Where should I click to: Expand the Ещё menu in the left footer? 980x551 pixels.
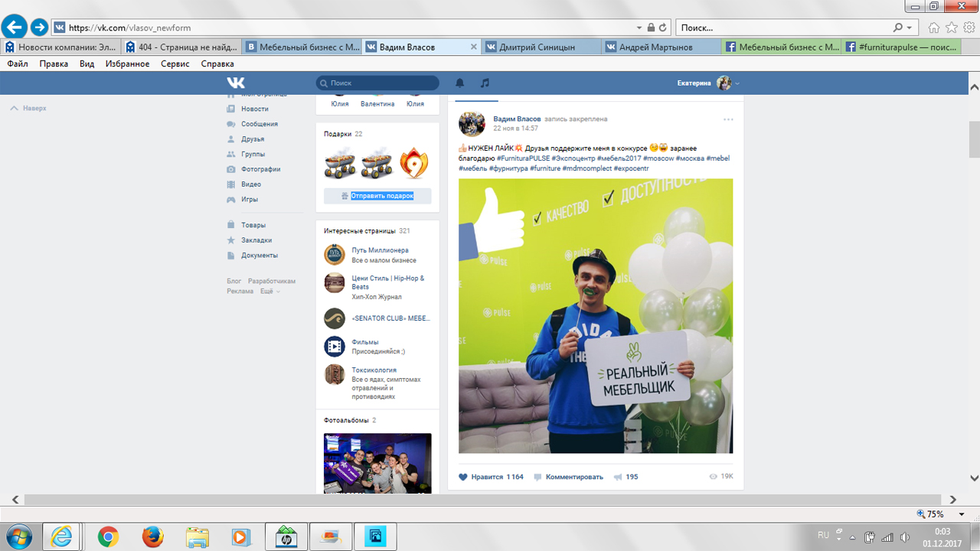coord(269,292)
